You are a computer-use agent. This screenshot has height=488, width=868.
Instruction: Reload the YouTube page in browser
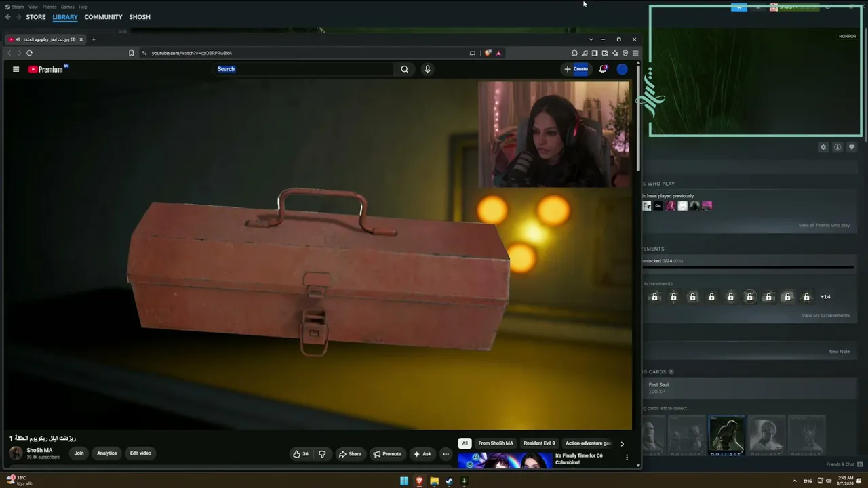tap(29, 53)
